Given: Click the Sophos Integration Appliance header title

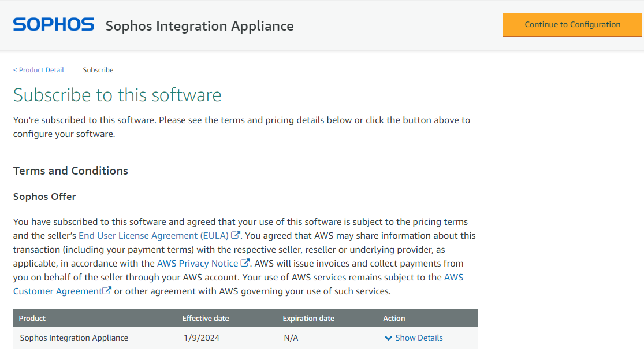Looking at the screenshot, I should (199, 26).
